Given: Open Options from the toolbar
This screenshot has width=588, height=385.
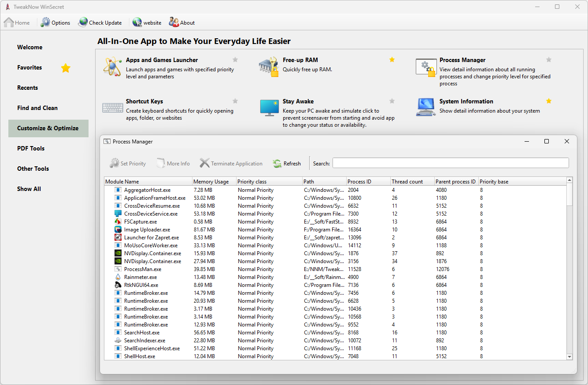Looking at the screenshot, I should (55, 22).
